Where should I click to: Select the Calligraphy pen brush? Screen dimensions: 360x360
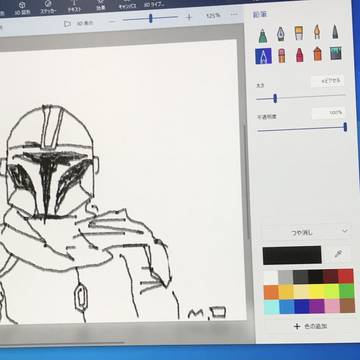point(281,34)
